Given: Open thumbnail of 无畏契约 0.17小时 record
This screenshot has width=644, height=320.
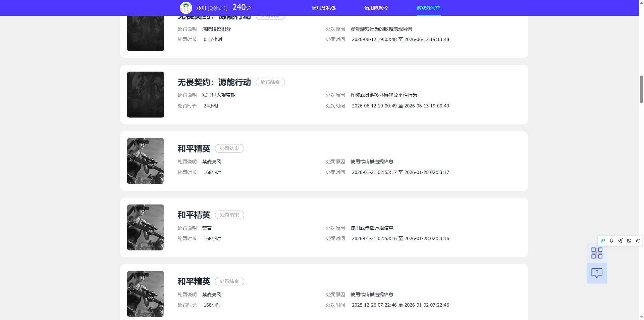Looking at the screenshot, I should tap(146, 33).
